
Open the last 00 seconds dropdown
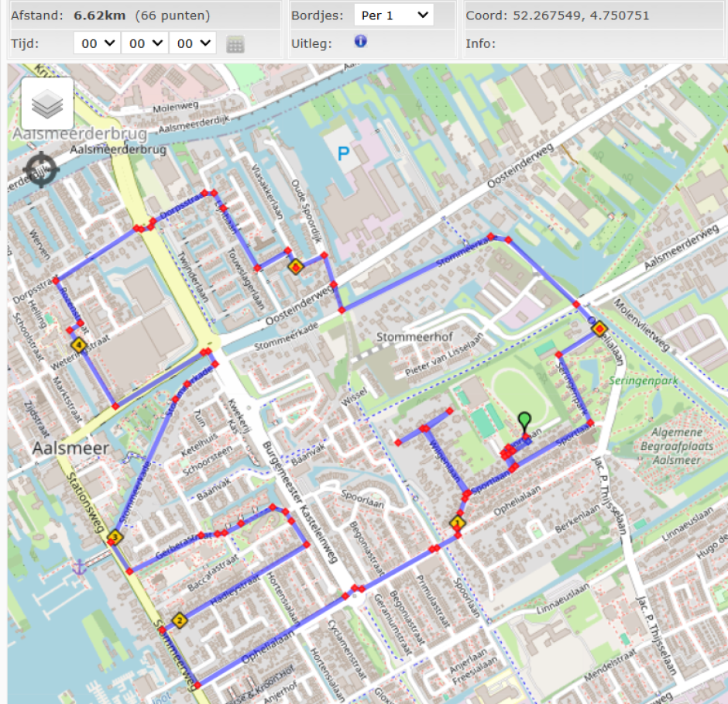pyautogui.click(x=192, y=43)
